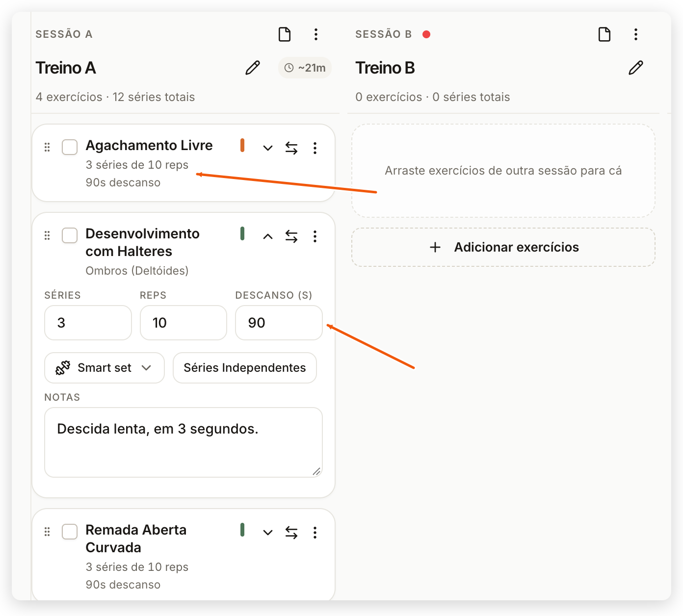Grab the drag handle of Desenvolvimento com Halteres
This screenshot has width=683, height=616.
pyautogui.click(x=47, y=235)
